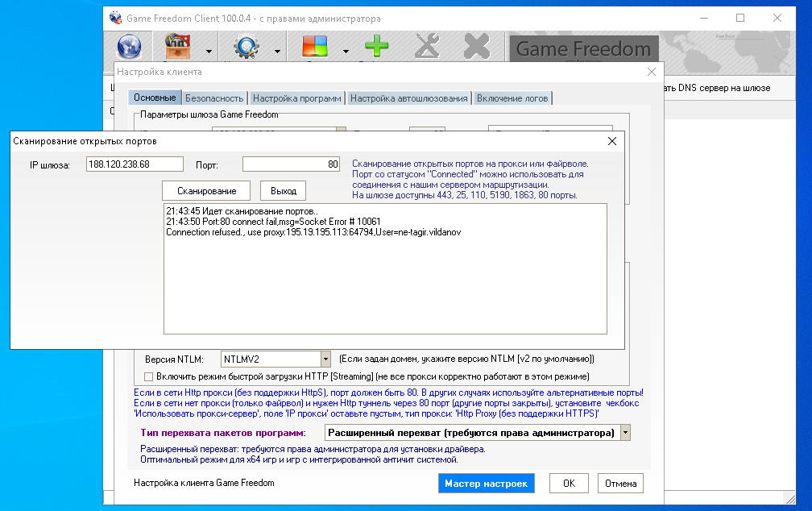Launch the Мастер настроек wizard

click(x=486, y=484)
